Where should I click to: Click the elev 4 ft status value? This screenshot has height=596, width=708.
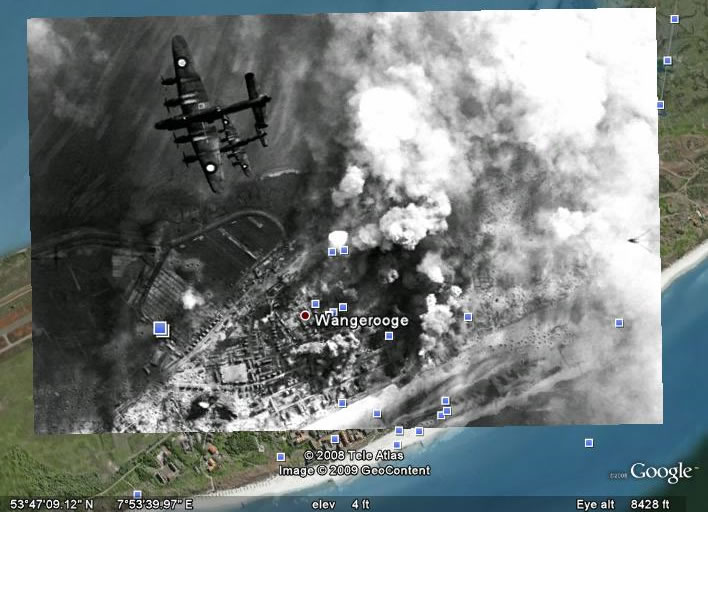pyautogui.click(x=340, y=504)
